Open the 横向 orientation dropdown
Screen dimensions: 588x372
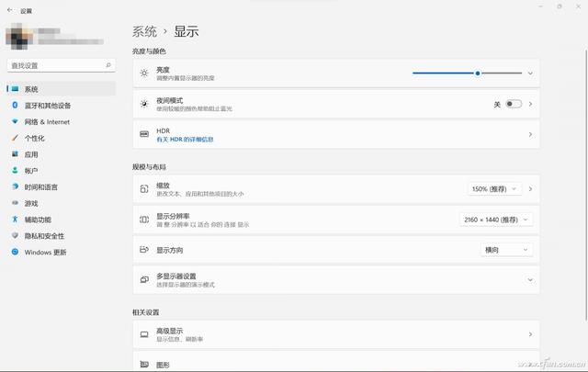(506, 250)
